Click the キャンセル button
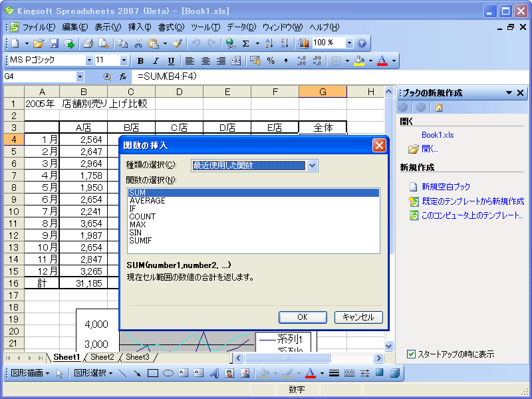 (x=358, y=317)
